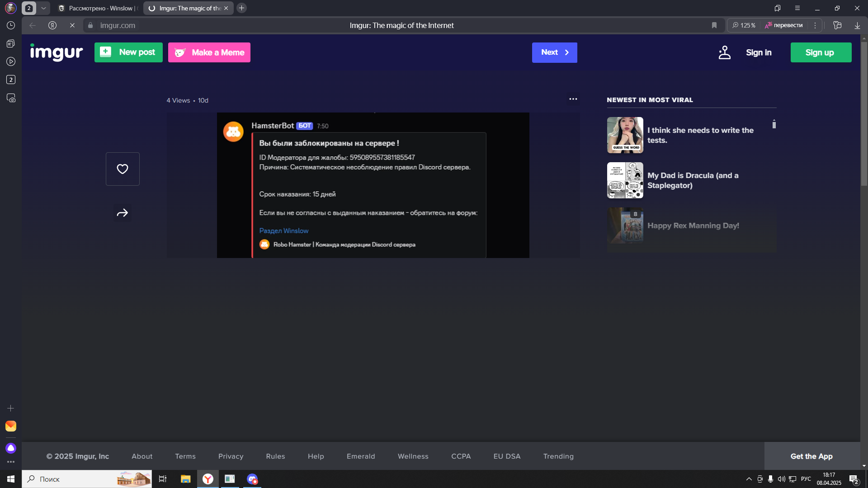This screenshot has height=488, width=868.
Task: Open File Explorer from taskbar
Action: [x=185, y=479]
